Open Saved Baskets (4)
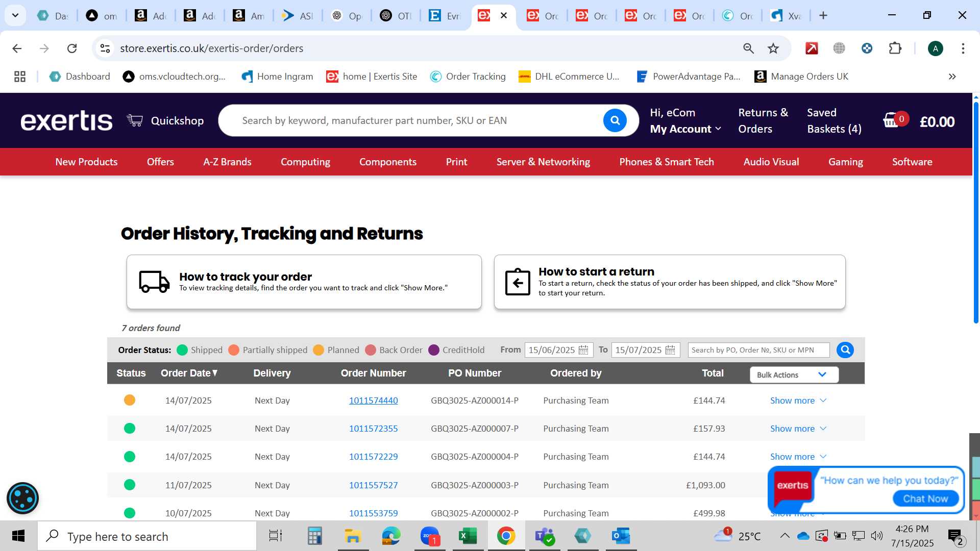This screenshot has width=980, height=551. [834, 120]
